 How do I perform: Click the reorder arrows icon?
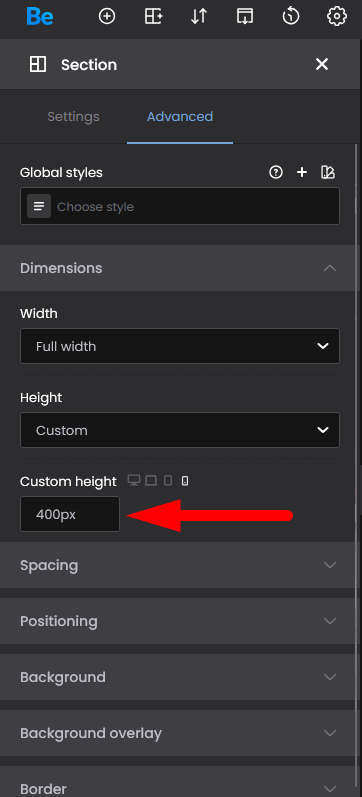point(199,17)
